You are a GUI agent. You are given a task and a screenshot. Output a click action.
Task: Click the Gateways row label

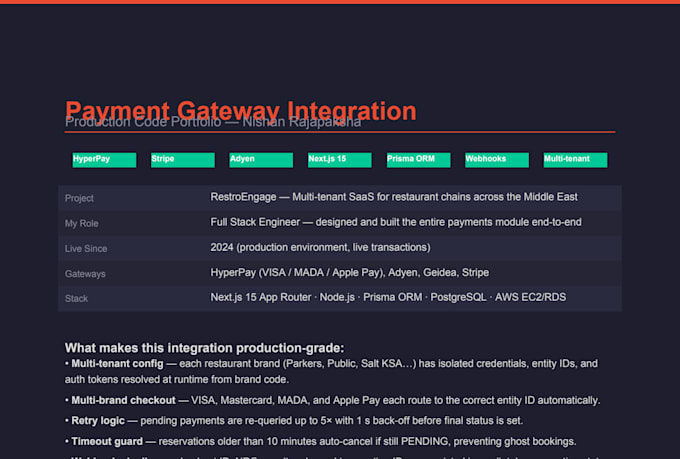tap(85, 274)
